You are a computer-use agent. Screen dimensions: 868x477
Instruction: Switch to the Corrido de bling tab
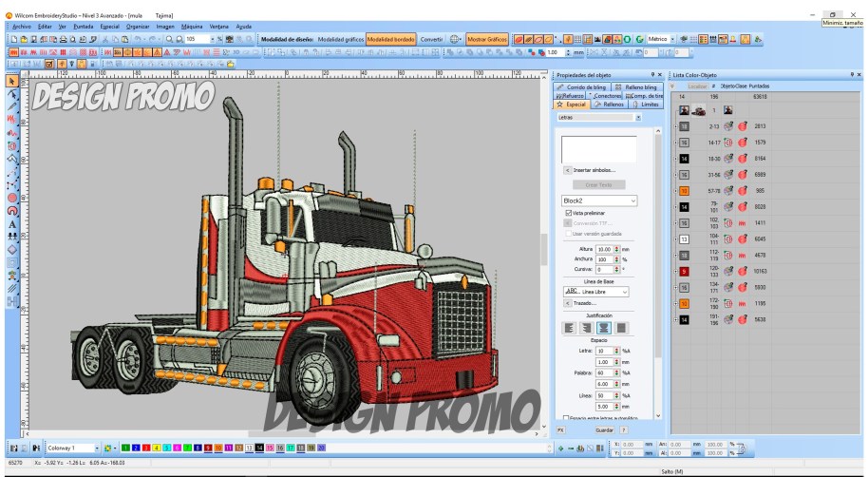[581, 87]
